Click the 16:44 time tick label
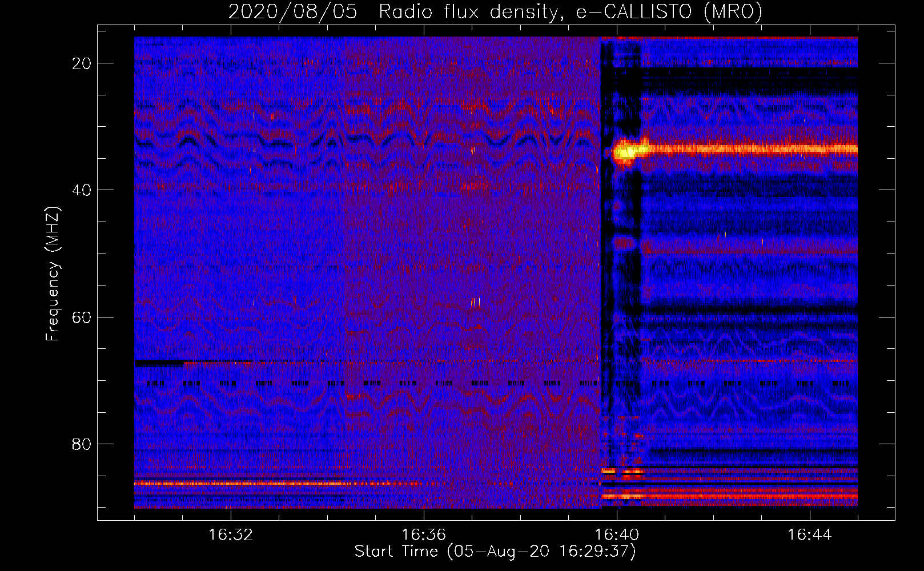 click(810, 535)
